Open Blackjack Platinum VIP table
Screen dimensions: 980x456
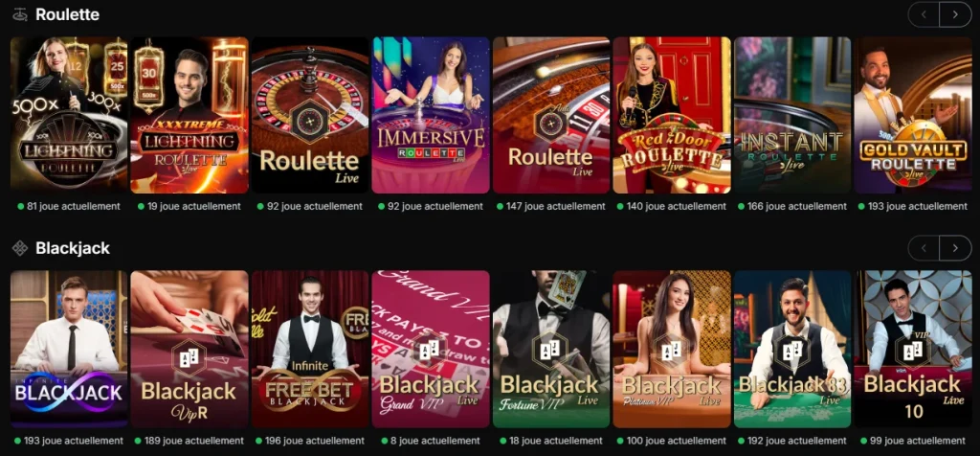(x=672, y=349)
